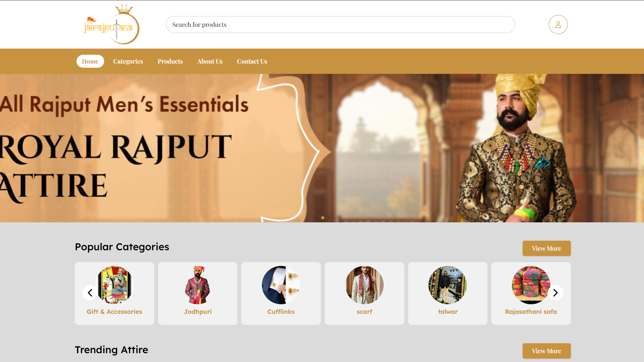View more Trending Attire

pos(546,351)
